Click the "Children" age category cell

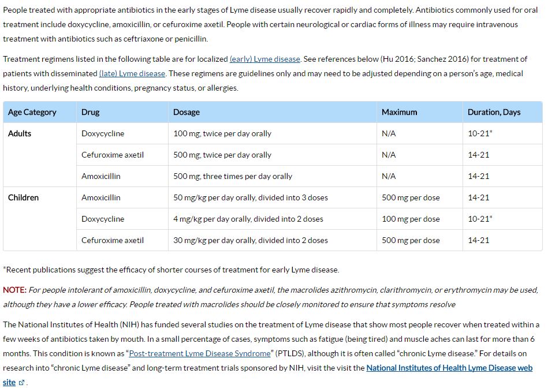[24, 197]
